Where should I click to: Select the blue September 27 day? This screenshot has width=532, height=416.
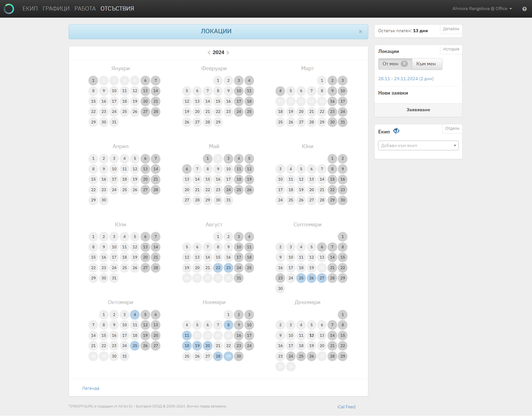322,278
